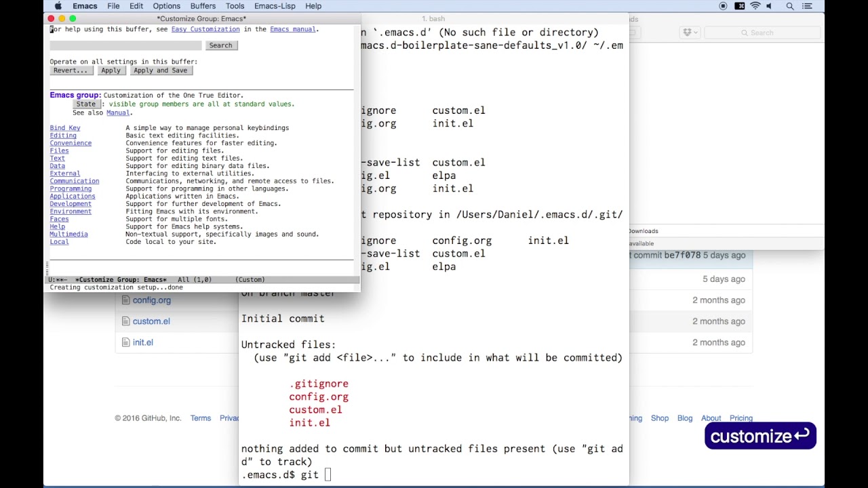The image size is (868, 488).
Task: Open the Local customization group
Action: (x=59, y=241)
